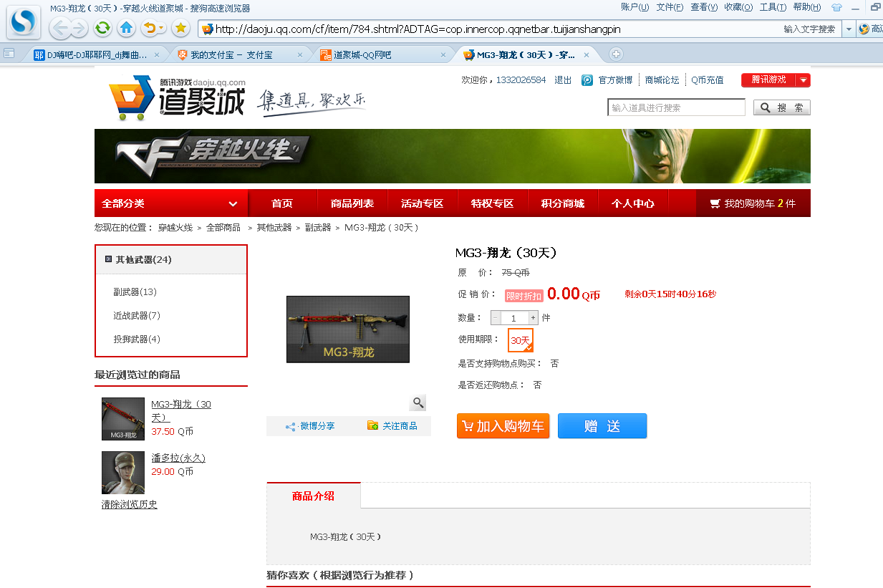Open the 商城论坛 link
The height and width of the screenshot is (588, 883).
pos(662,80)
